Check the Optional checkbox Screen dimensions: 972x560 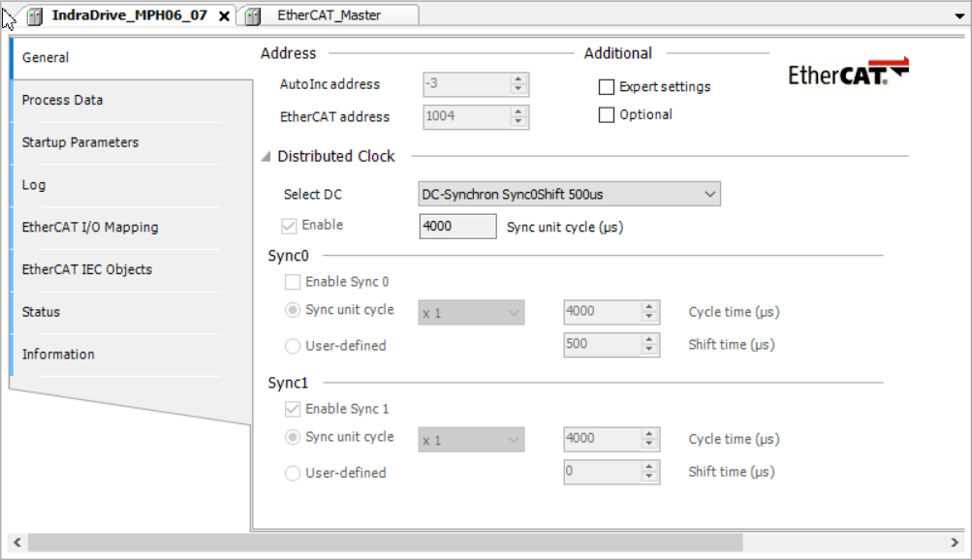click(606, 114)
